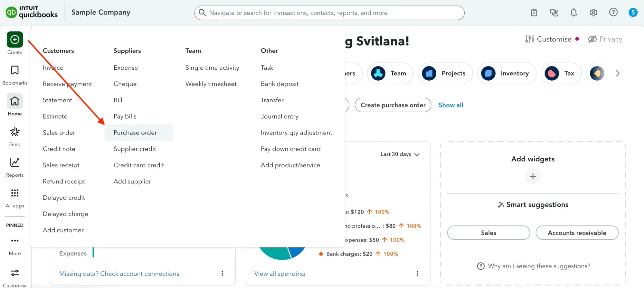This screenshot has height=288, width=644.
Task: Choose Journal entry under Other
Action: 279,116
